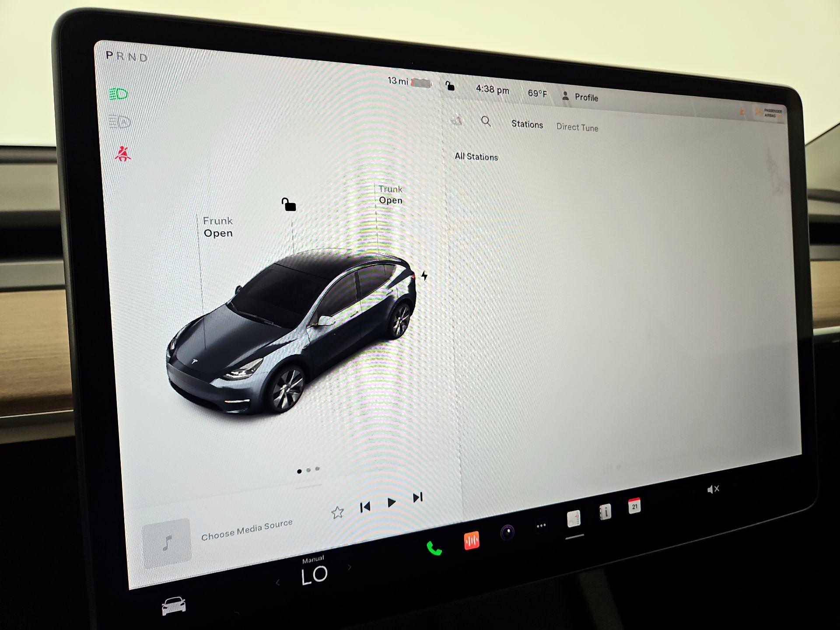
Task: Tap the radio source icon beside search
Action: [457, 119]
